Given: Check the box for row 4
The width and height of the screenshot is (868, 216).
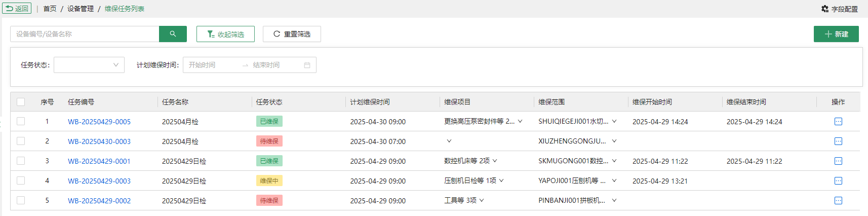Looking at the screenshot, I should pos(21,181).
